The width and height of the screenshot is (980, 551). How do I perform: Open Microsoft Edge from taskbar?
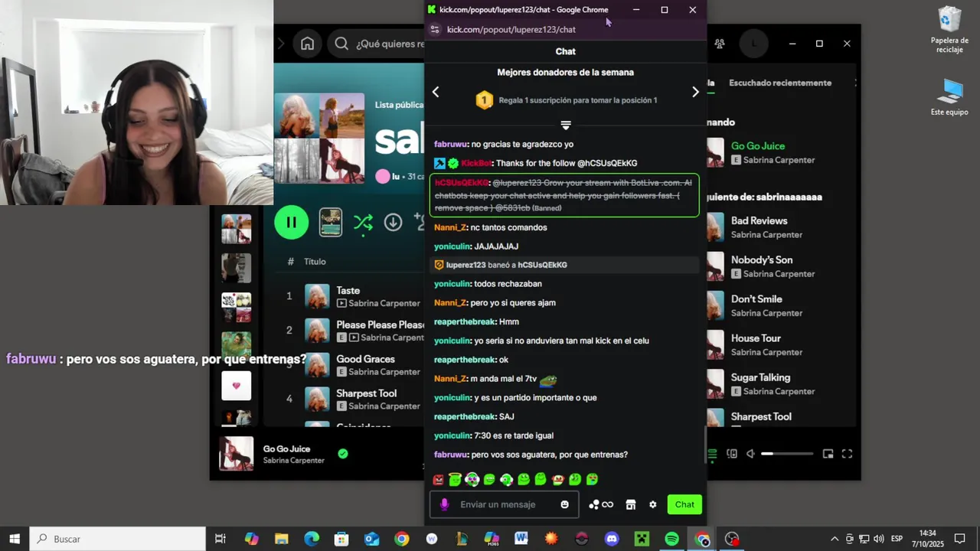coord(312,539)
